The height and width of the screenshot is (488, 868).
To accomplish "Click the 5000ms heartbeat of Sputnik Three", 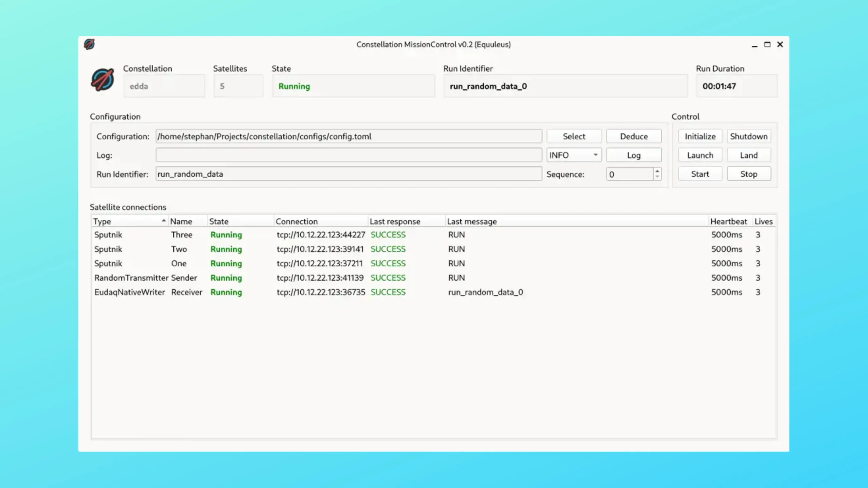I will tap(727, 235).
